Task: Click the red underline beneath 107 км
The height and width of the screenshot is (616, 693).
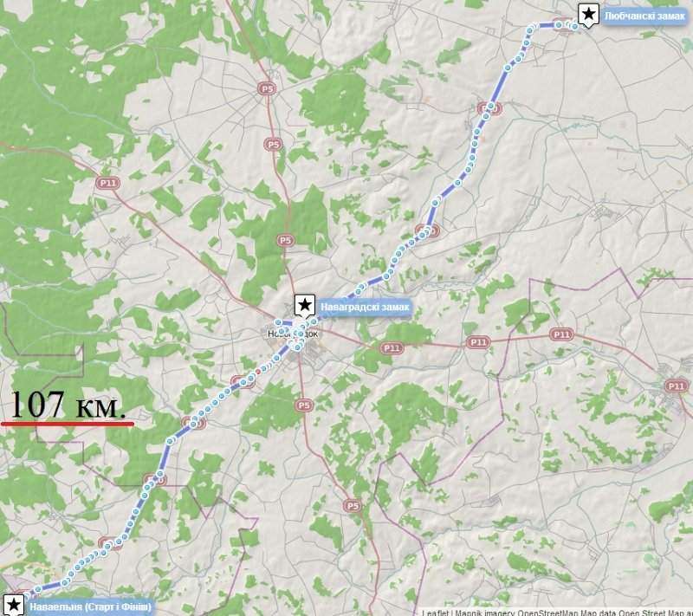Action: click(68, 424)
